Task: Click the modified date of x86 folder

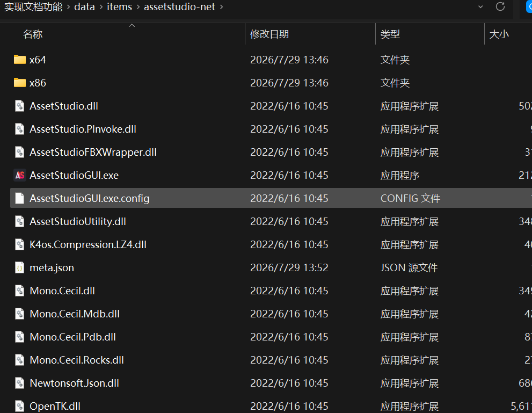Action: pyautogui.click(x=289, y=83)
